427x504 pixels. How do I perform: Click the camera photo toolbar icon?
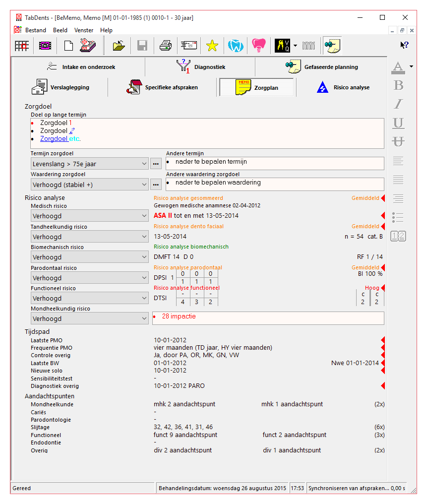pyautogui.click(x=45, y=46)
